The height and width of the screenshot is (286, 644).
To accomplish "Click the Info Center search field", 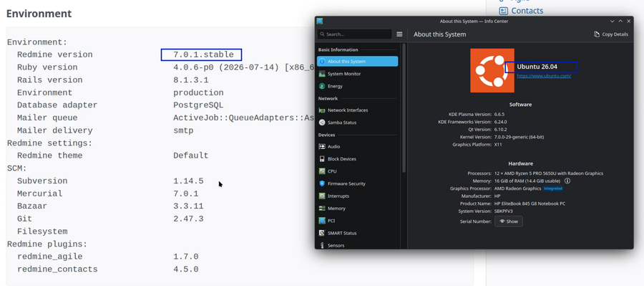I will point(354,34).
